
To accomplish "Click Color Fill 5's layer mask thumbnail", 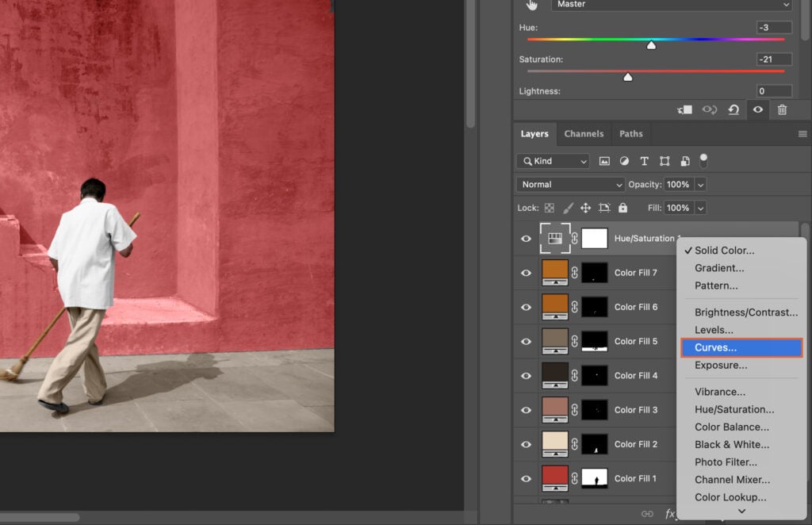I will (x=595, y=341).
